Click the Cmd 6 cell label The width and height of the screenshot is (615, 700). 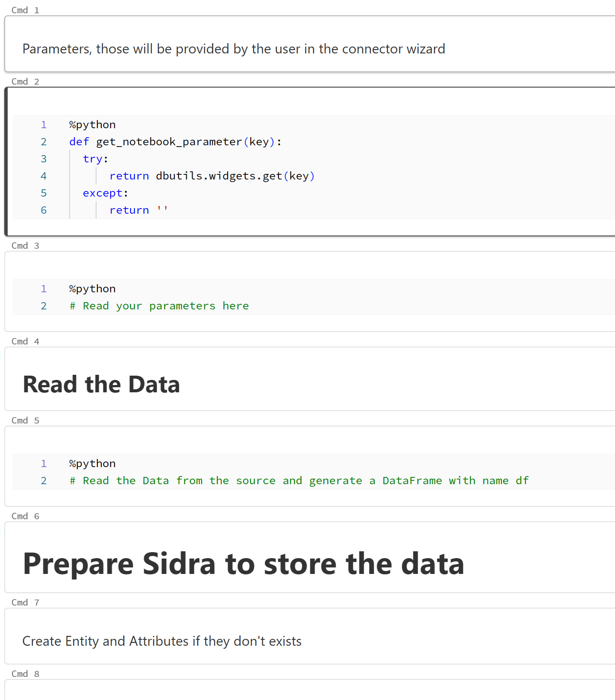[x=25, y=516]
